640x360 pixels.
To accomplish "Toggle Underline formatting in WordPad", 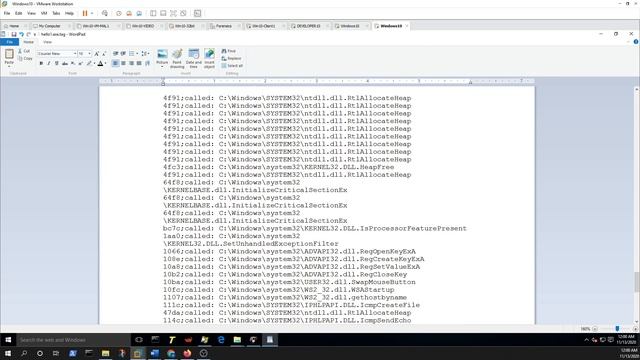I will point(57,63).
